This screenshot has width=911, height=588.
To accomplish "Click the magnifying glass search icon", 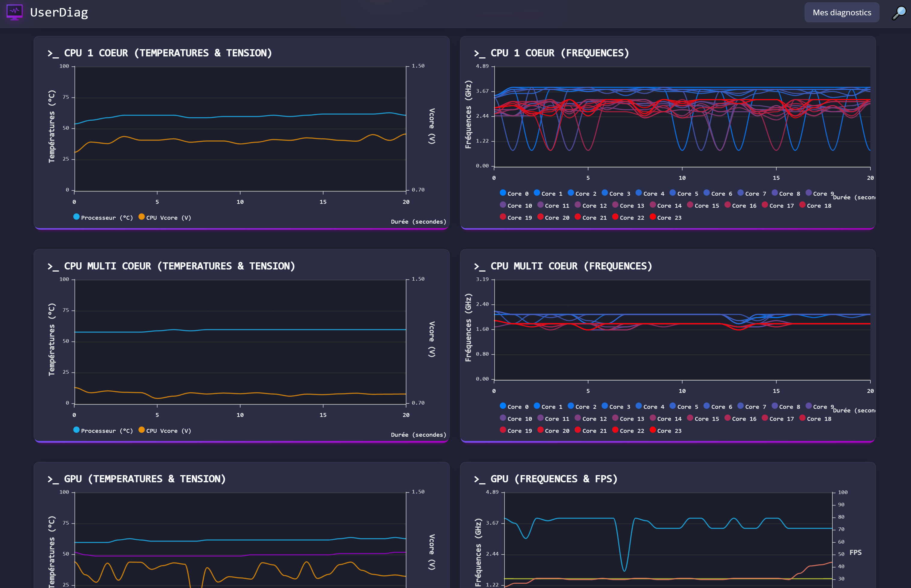I will 898,13.
